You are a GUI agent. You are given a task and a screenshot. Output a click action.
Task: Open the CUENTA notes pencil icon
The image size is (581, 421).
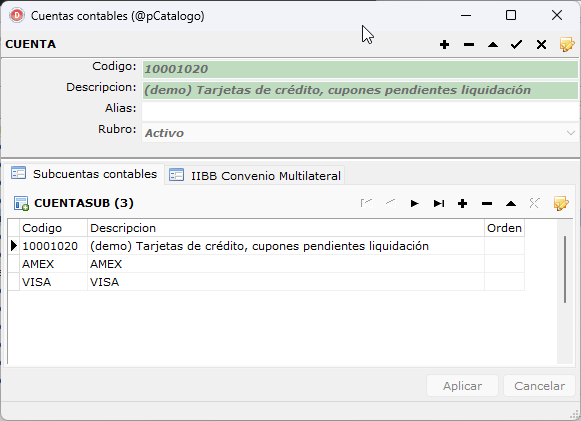point(567,45)
